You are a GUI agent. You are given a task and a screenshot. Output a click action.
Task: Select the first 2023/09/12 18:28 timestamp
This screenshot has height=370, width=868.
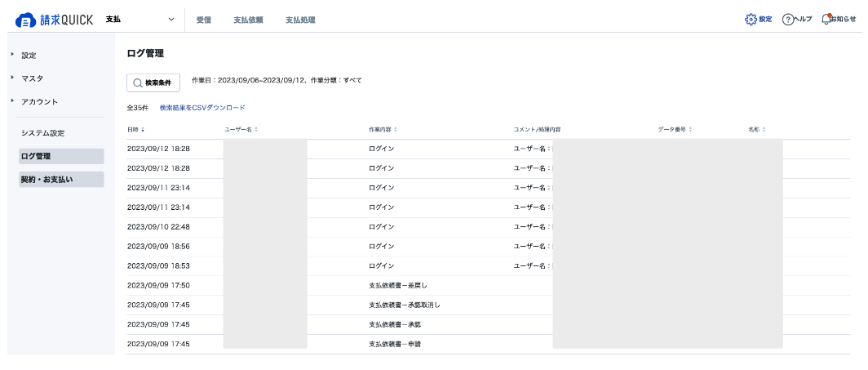point(159,149)
